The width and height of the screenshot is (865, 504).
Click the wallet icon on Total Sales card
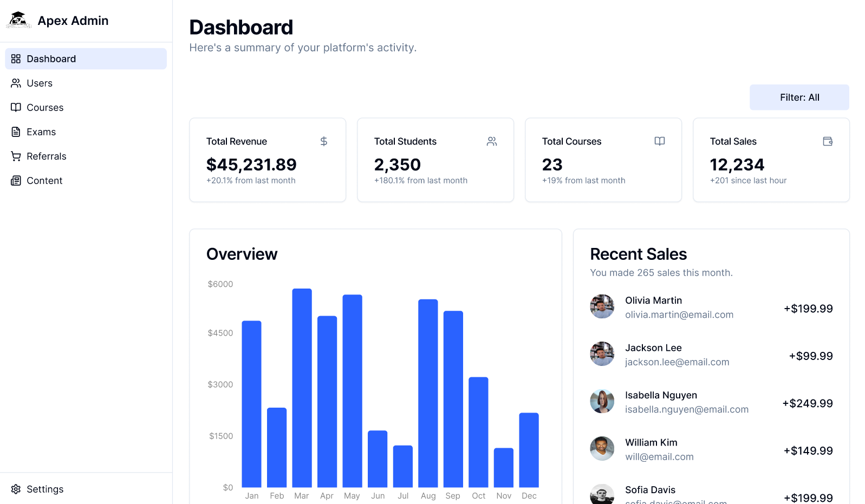828,141
